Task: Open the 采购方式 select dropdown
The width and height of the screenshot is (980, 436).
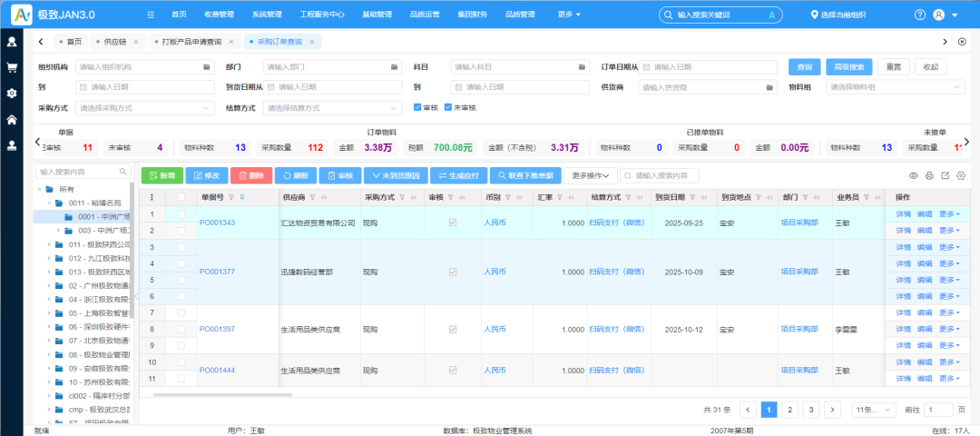Action: [x=145, y=108]
